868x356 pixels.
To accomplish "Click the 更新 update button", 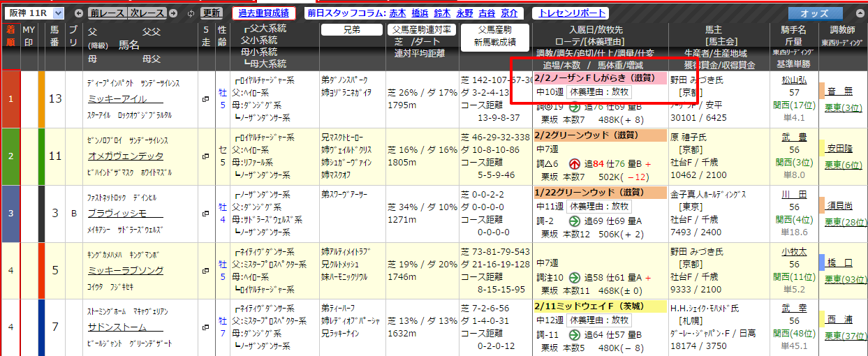I will pos(212,13).
